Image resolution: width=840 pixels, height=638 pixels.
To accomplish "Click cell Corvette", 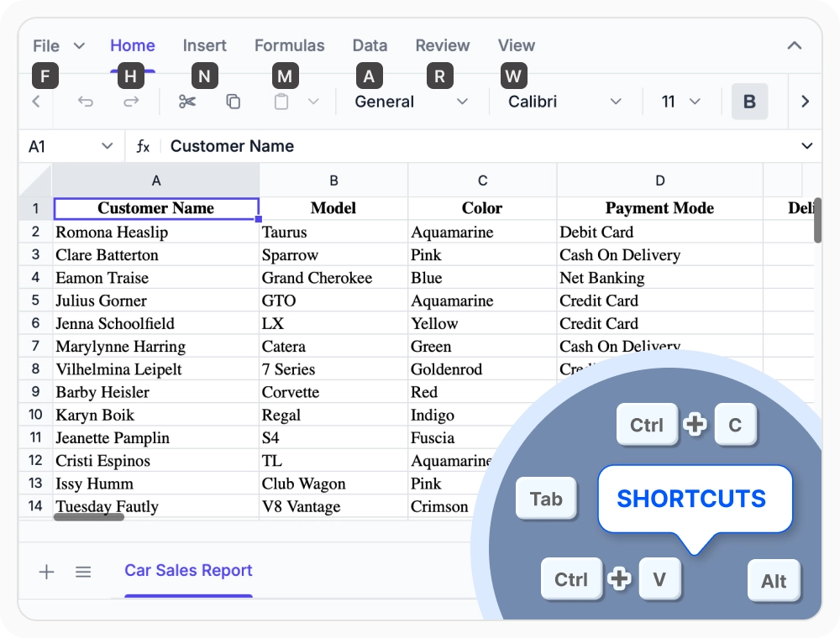I will click(x=333, y=392).
